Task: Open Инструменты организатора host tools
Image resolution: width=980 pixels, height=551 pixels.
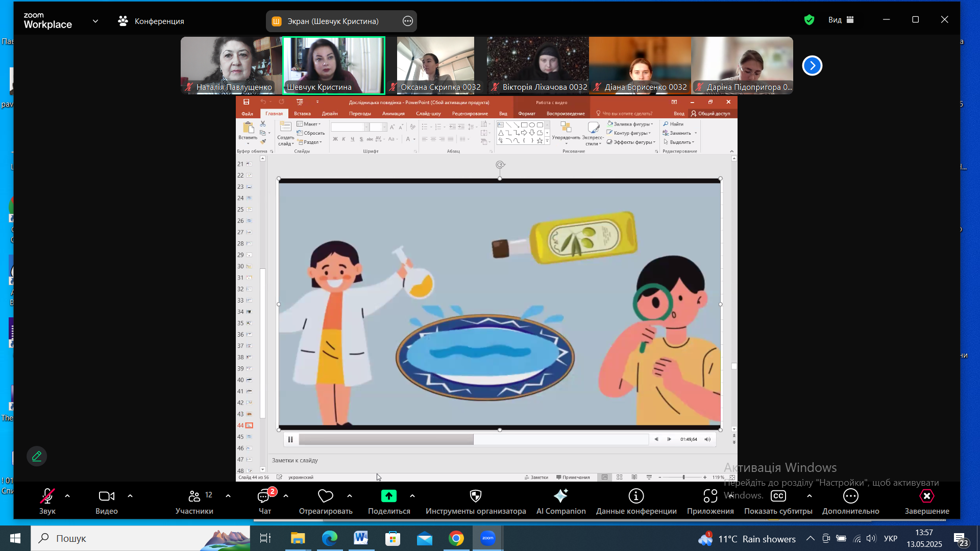Action: tap(476, 501)
